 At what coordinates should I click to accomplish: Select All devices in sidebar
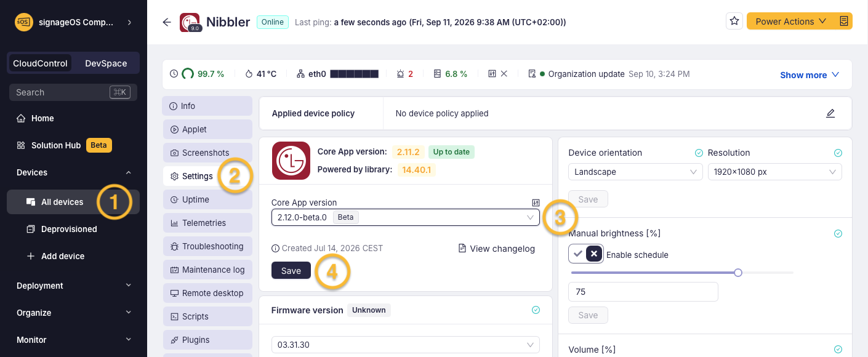tap(73, 202)
